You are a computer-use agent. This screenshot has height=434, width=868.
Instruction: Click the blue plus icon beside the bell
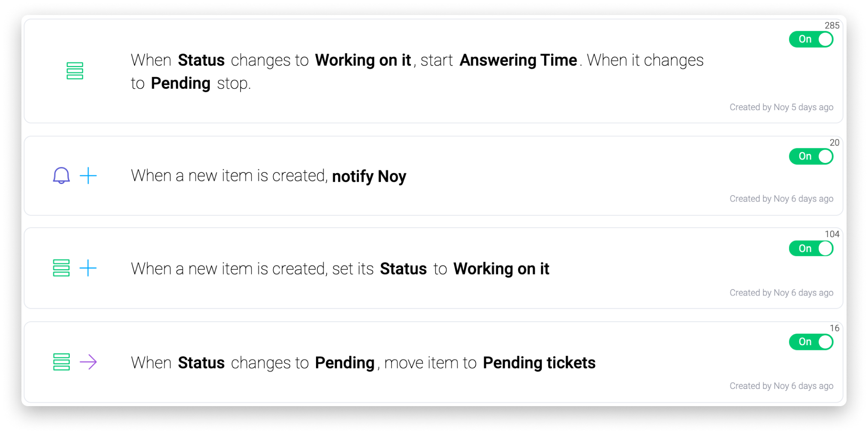tap(88, 176)
